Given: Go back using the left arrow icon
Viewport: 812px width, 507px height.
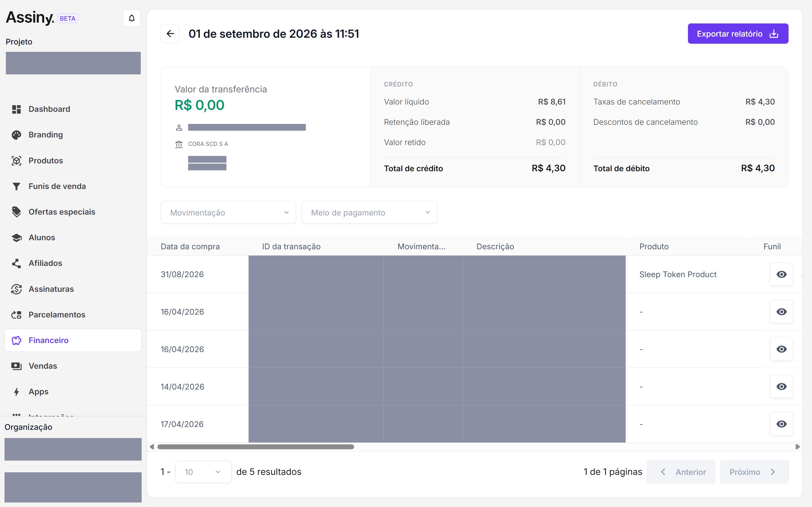Looking at the screenshot, I should pyautogui.click(x=170, y=34).
